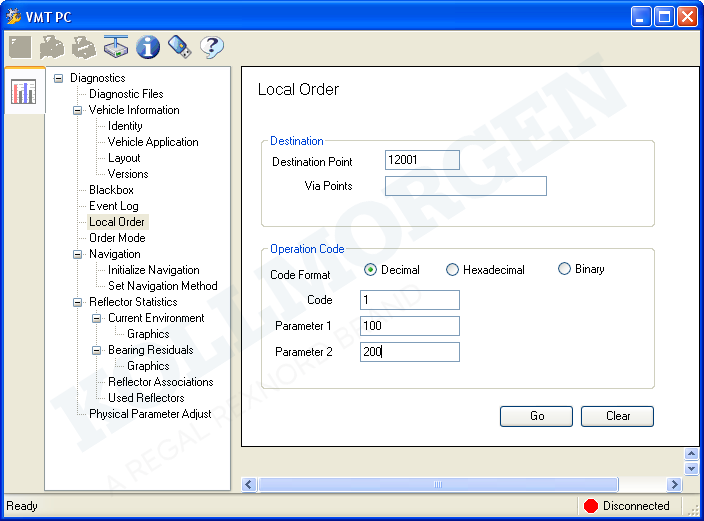The height and width of the screenshot is (521, 704).
Task: Click the greyed-out first toolbar square icon
Action: coord(20,46)
